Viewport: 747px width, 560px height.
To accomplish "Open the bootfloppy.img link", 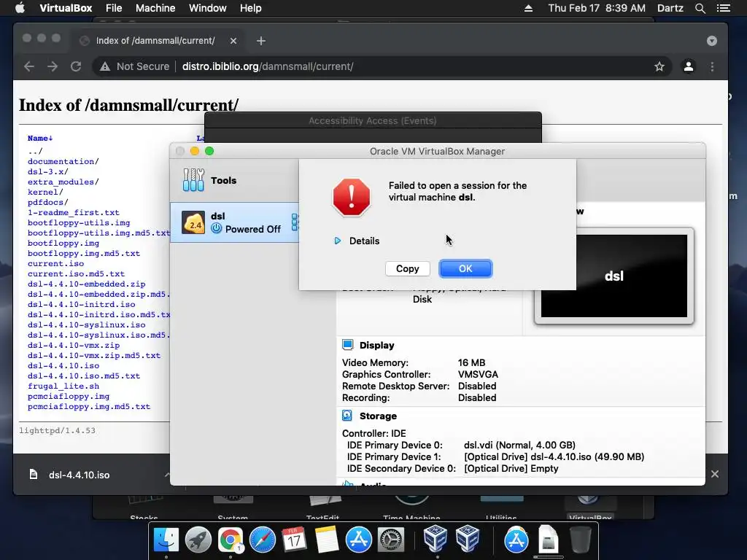I will [63, 243].
